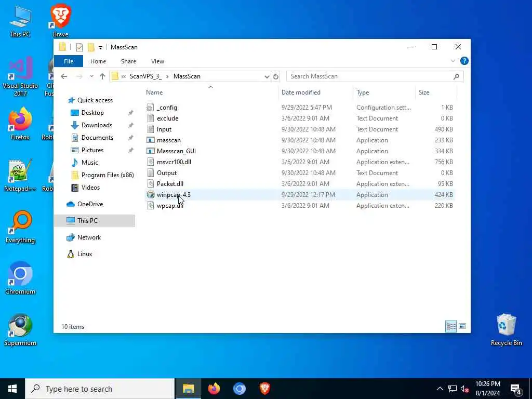This screenshot has width=532, height=399.
Task: Open recent locations dropdown arrow
Action: (91, 77)
